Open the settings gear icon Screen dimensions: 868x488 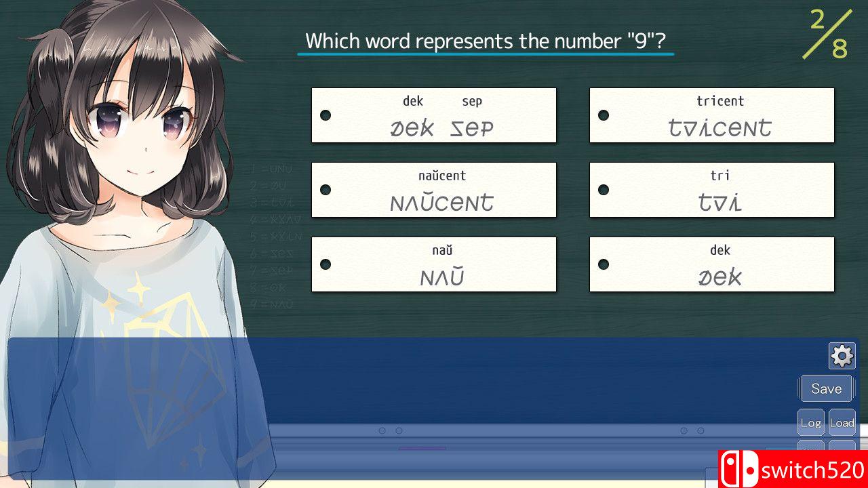pyautogui.click(x=842, y=356)
